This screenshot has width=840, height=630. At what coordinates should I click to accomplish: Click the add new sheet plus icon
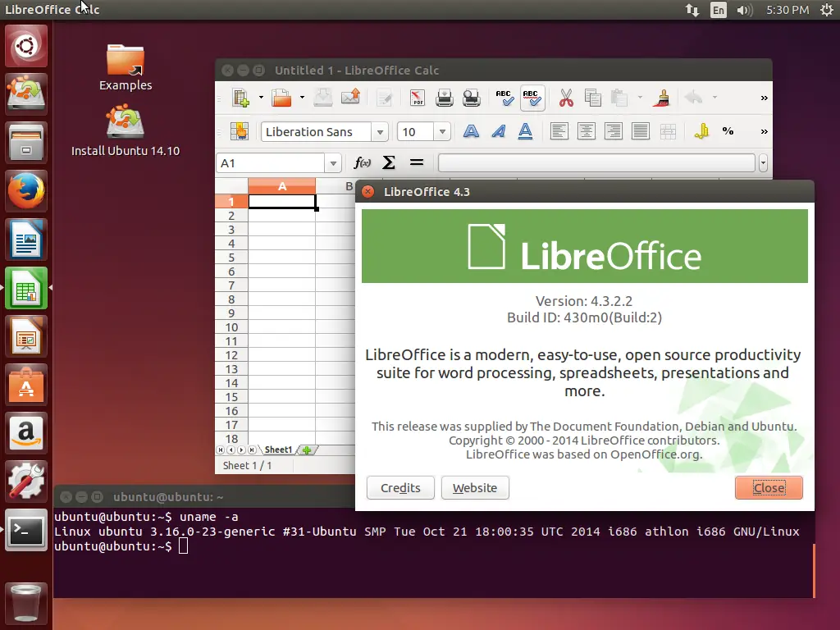tap(307, 450)
